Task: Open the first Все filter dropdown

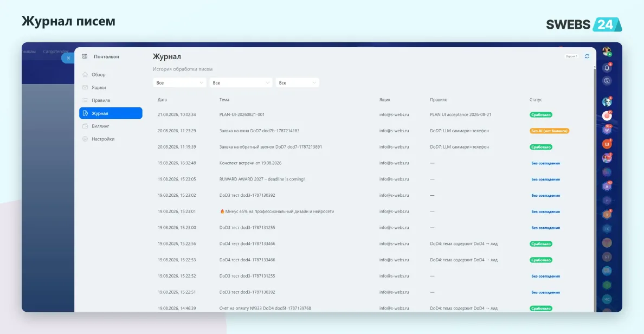Action: pyautogui.click(x=179, y=82)
